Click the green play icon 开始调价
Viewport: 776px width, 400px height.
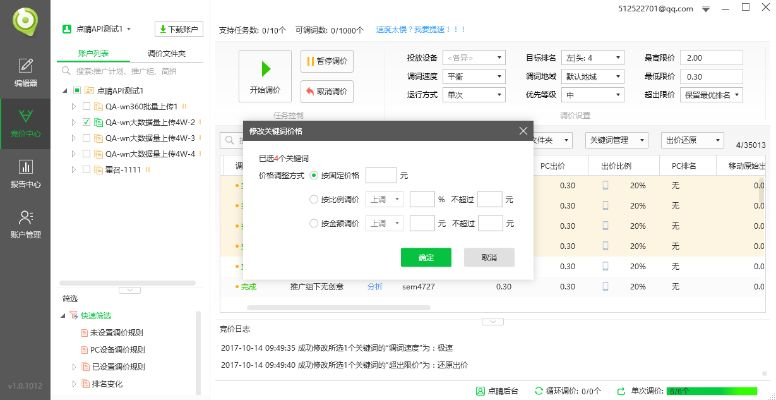tap(266, 69)
